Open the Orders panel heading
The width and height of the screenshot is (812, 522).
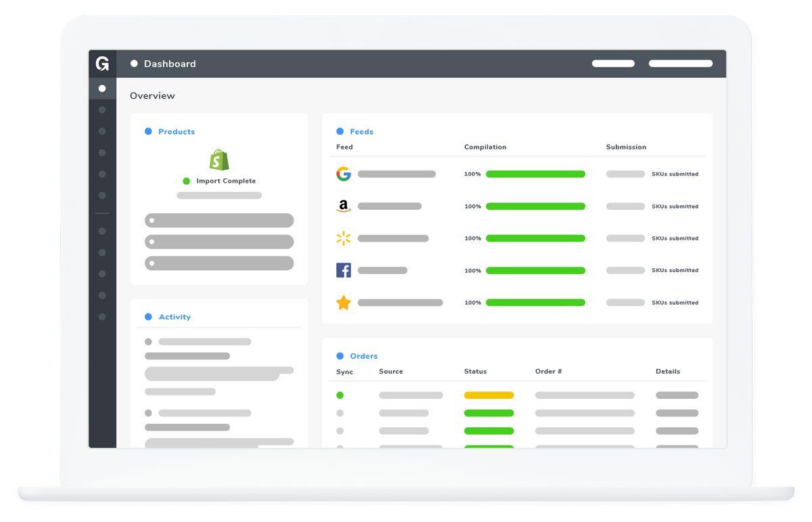tap(364, 356)
